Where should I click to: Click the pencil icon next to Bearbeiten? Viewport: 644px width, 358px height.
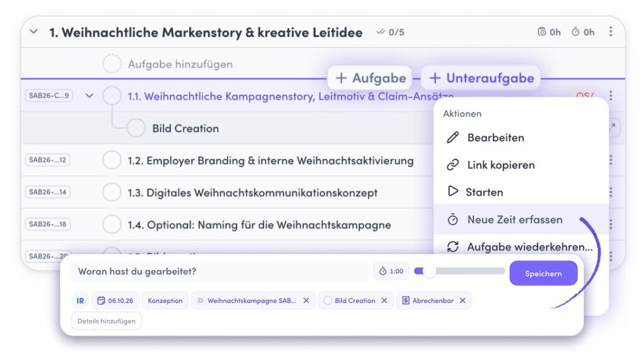click(453, 138)
